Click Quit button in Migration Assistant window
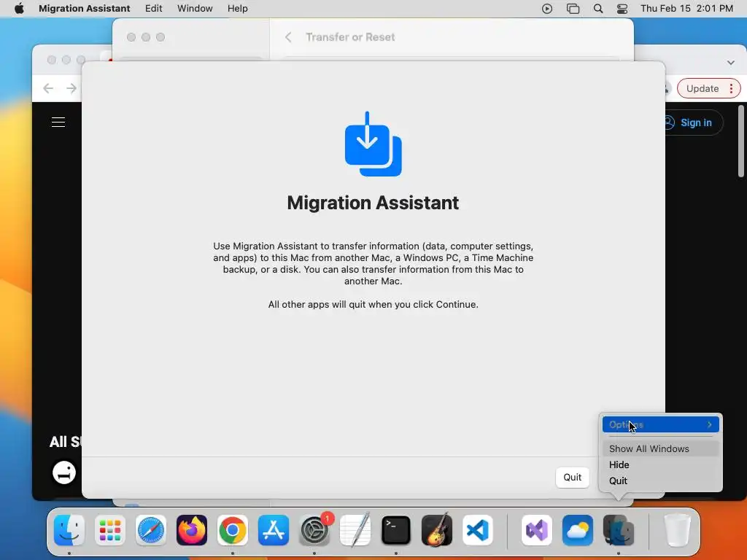 [x=572, y=477]
